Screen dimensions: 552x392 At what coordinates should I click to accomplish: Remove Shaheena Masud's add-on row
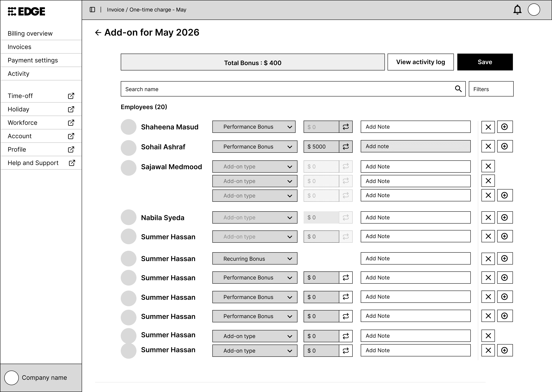pyautogui.click(x=488, y=127)
